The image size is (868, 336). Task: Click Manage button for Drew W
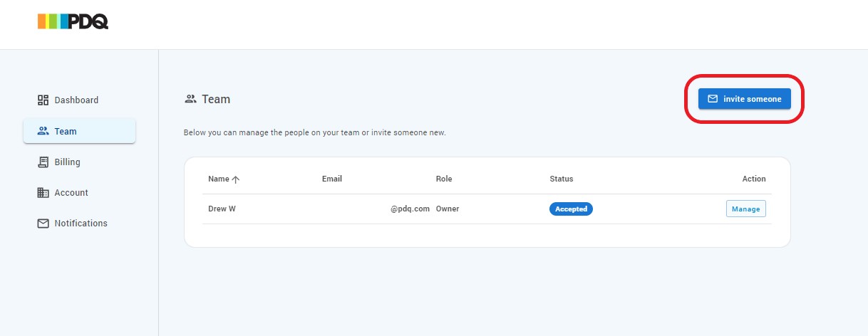pyautogui.click(x=745, y=209)
